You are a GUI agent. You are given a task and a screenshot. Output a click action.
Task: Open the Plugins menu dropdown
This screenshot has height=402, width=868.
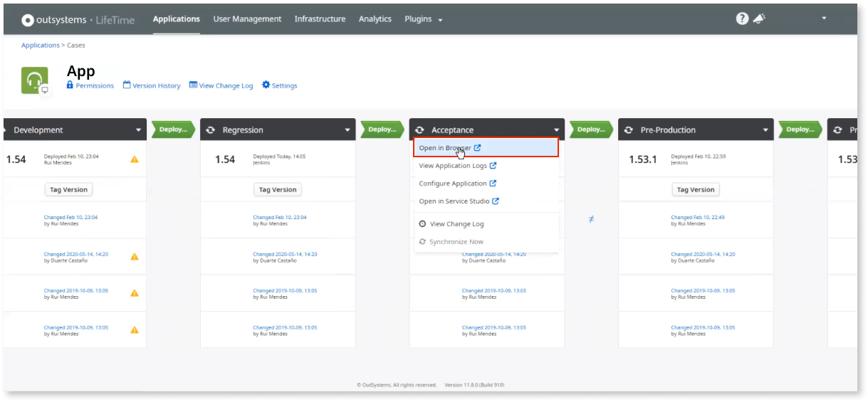tap(423, 19)
